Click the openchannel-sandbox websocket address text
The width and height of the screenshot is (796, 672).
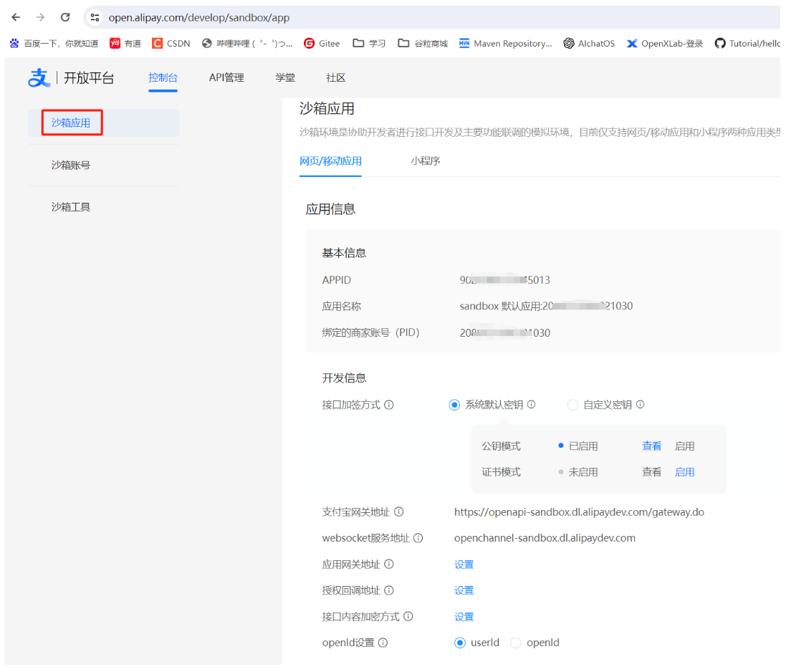coord(545,538)
